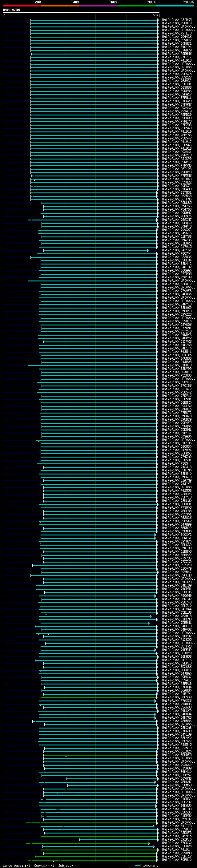Select the UniRef100_Q9FSZ5 entry

[176, 74]
